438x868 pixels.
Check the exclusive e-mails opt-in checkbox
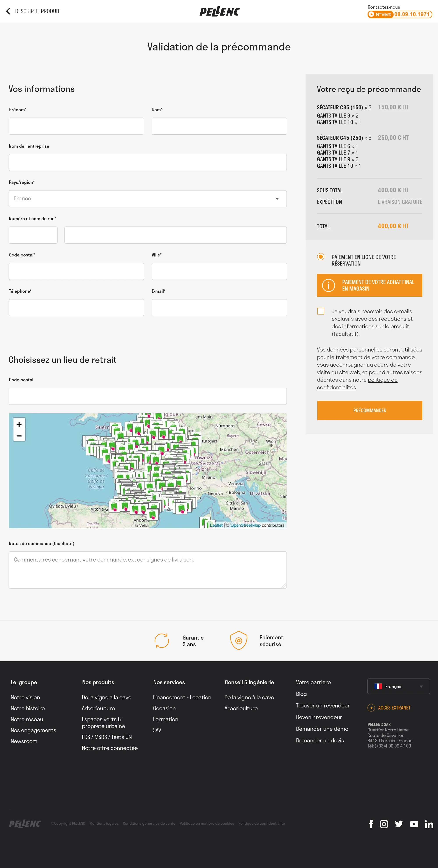click(320, 311)
